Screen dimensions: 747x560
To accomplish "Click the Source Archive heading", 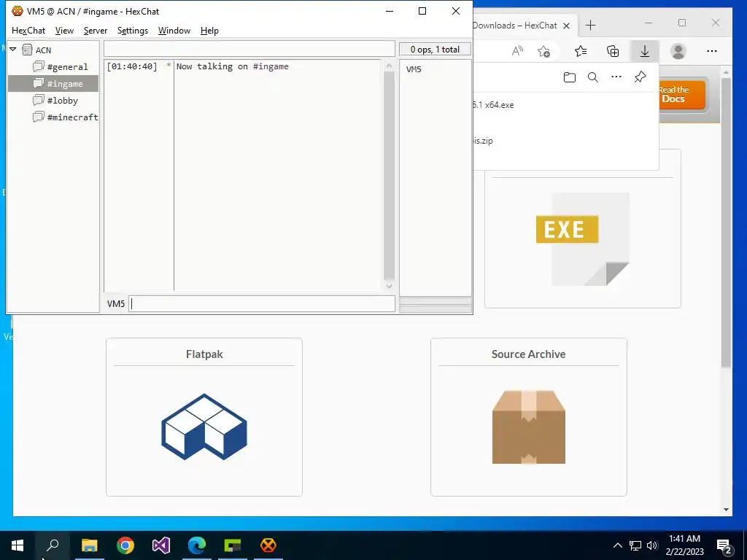I will pos(528,354).
